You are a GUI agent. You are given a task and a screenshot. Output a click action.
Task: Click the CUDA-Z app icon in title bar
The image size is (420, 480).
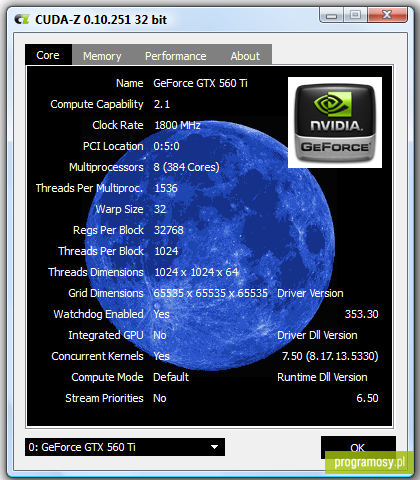click(22, 19)
